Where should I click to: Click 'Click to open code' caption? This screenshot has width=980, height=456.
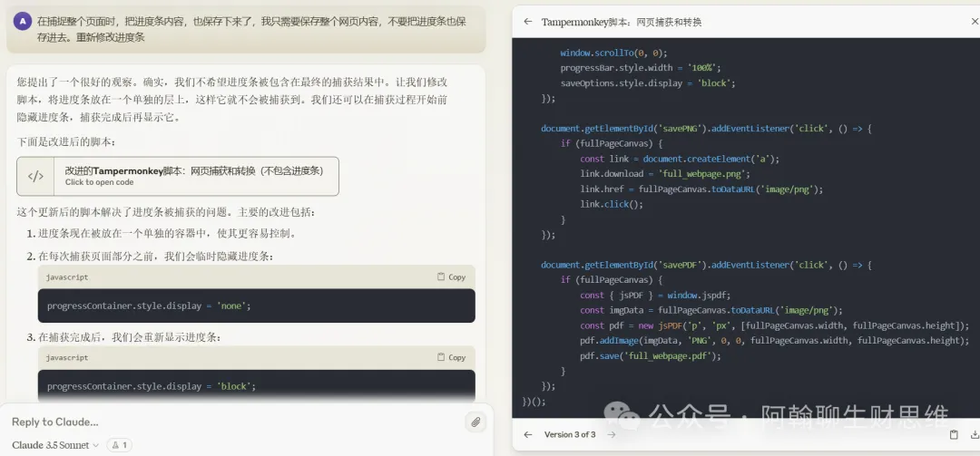click(100, 182)
